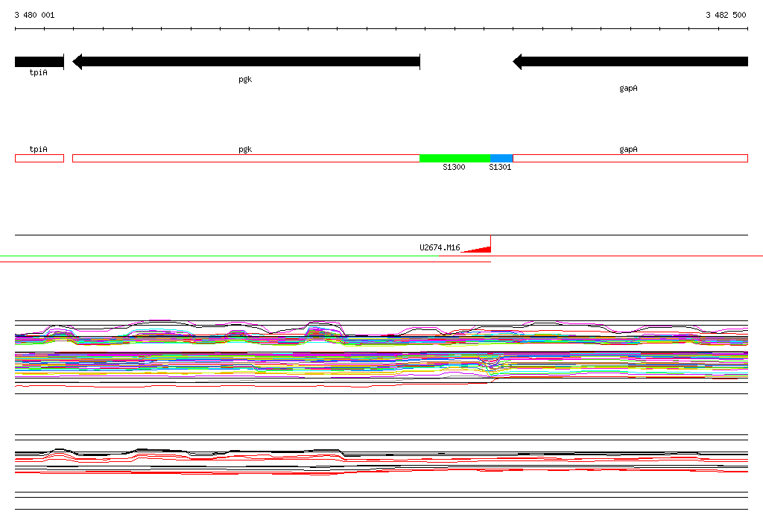Click the end coordinate 3 482 500
Viewport: 763px width, 532px height.
click(x=726, y=15)
